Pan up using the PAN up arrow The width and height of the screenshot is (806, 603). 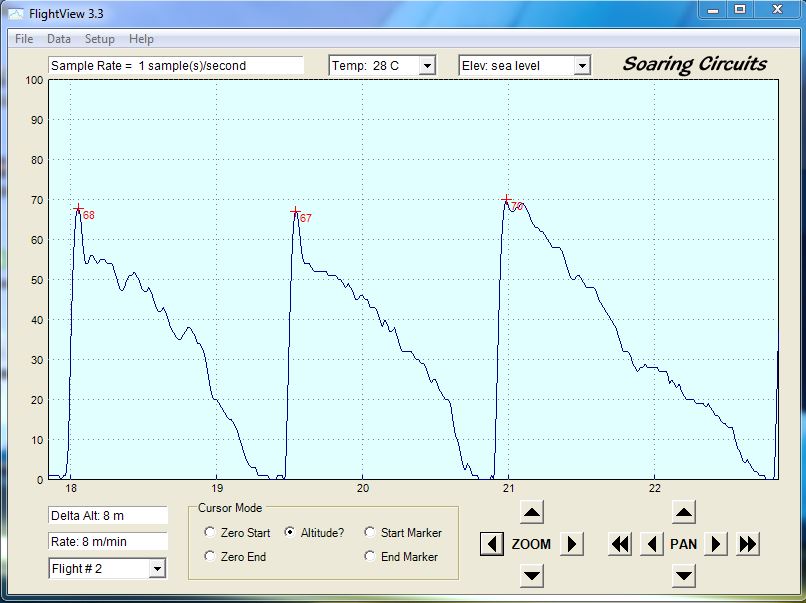[x=684, y=513]
